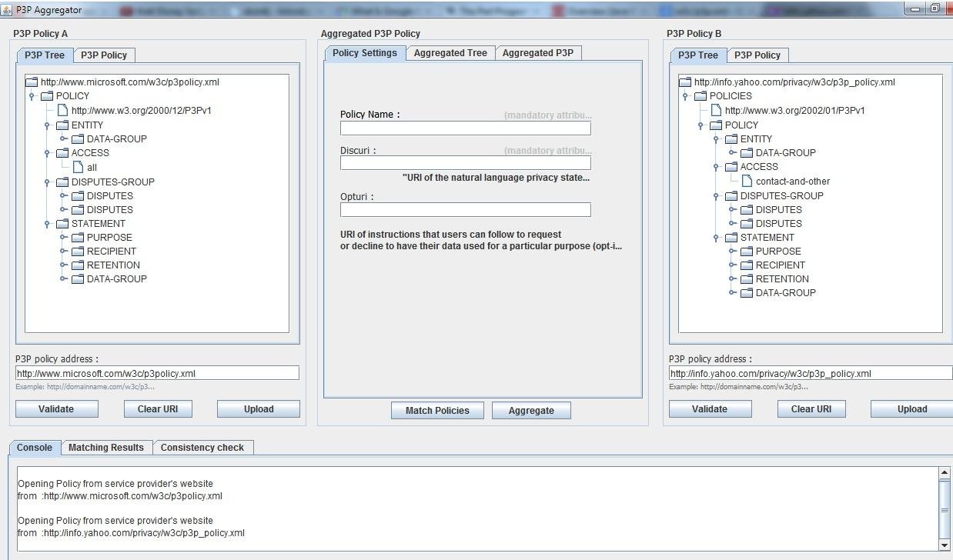The image size is (953, 560).
Task: Click DISPUTES-GROUP folder icon in Policy A tree
Action: 62,182
